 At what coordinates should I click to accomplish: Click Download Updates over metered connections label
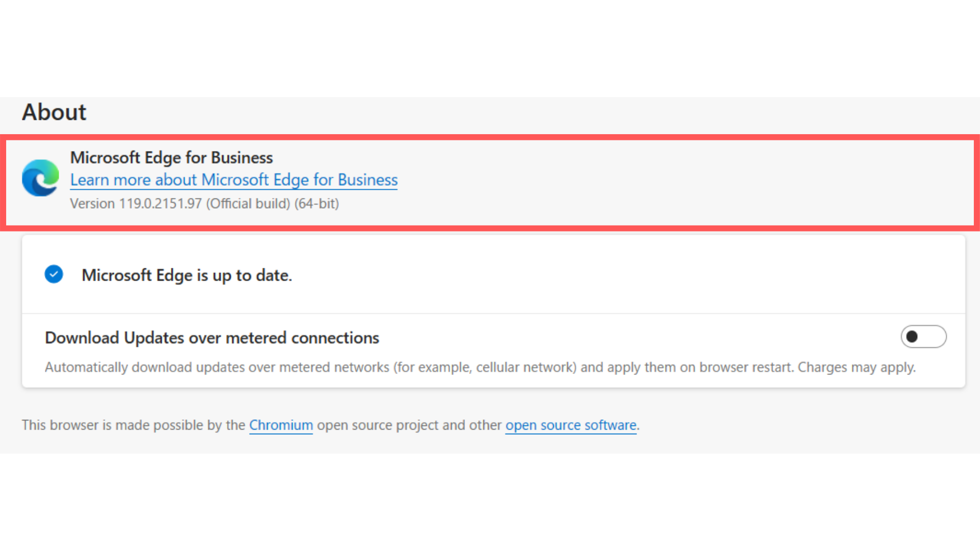212,338
